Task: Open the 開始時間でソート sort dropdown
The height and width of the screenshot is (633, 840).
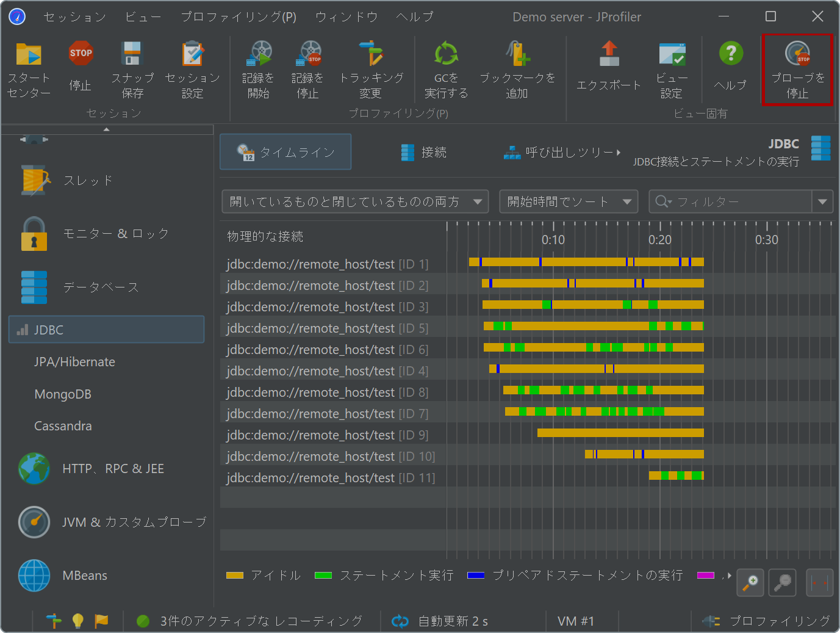Action: 569,201
